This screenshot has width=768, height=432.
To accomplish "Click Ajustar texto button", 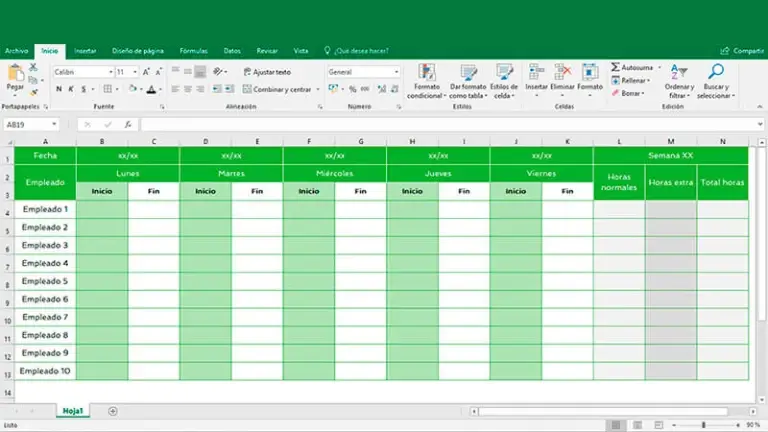I will 267,72.
